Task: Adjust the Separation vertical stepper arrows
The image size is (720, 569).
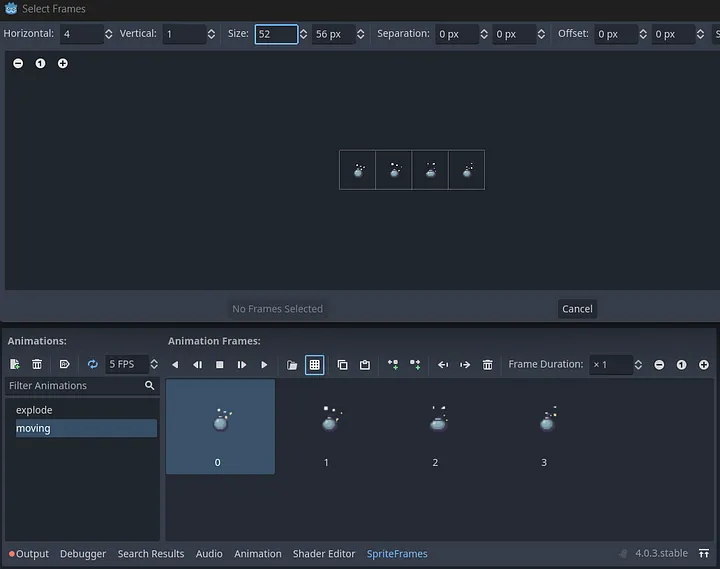Action: [541, 34]
